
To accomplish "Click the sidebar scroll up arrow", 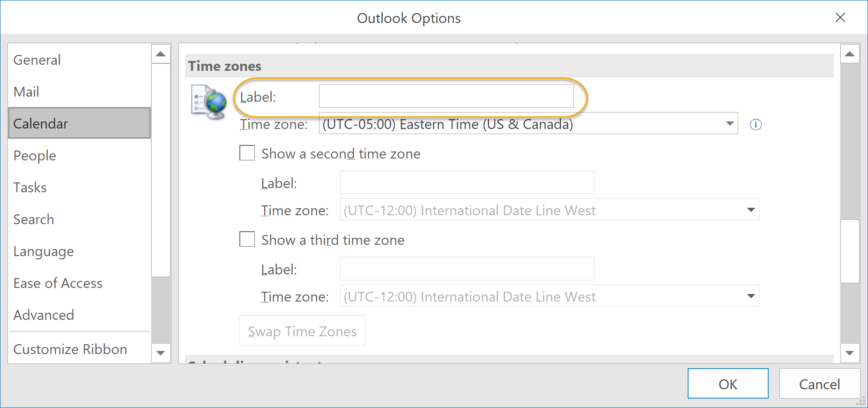I will 161,54.
